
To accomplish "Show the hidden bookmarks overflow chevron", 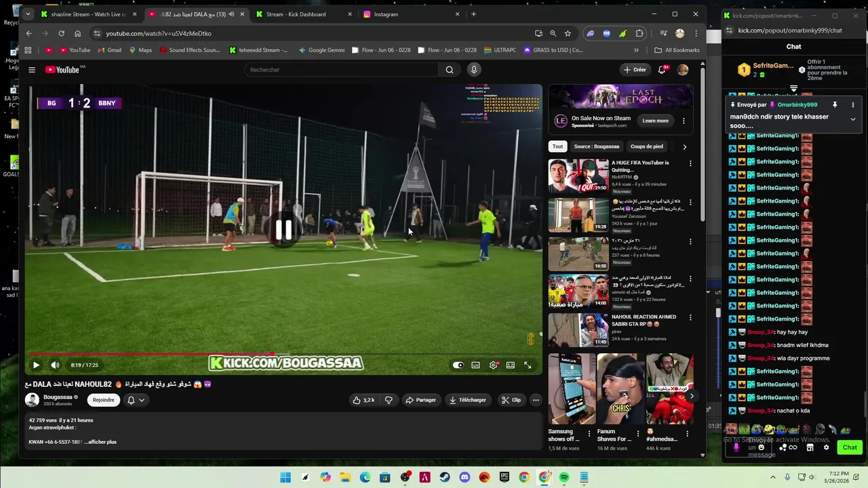I will (x=636, y=50).
